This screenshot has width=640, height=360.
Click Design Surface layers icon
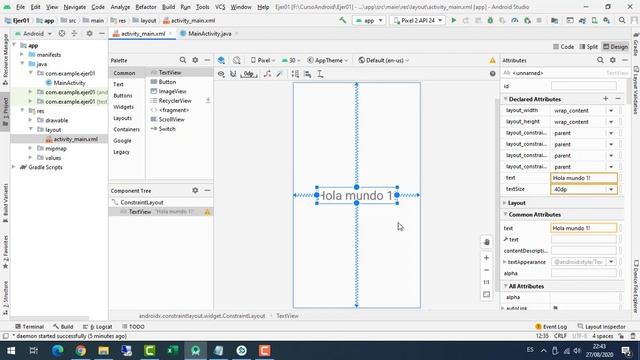point(221,60)
